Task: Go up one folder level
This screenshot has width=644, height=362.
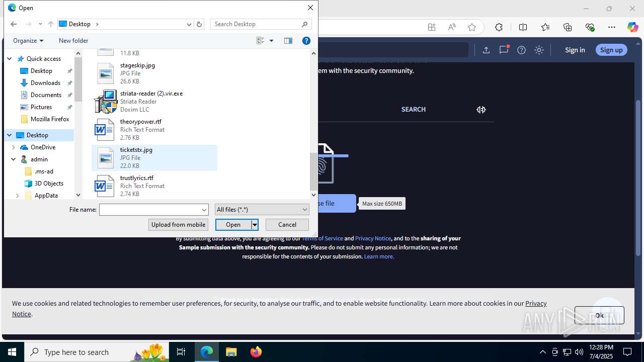Action: tap(50, 24)
